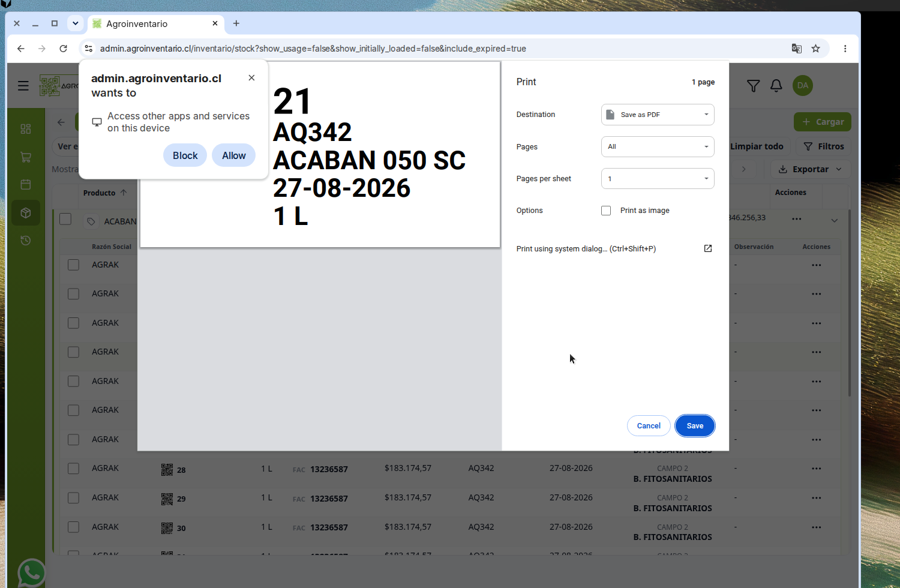The image size is (900, 588).
Task: Click the QR code icon for item 28
Action: (167, 470)
